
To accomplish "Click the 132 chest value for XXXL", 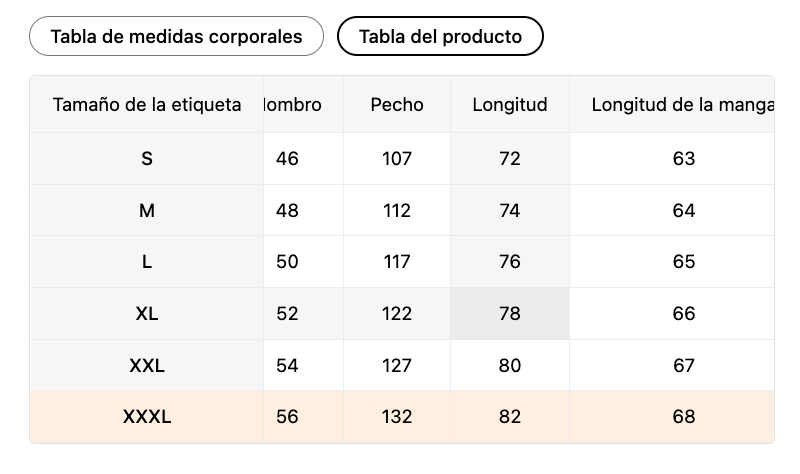I will [x=397, y=417].
